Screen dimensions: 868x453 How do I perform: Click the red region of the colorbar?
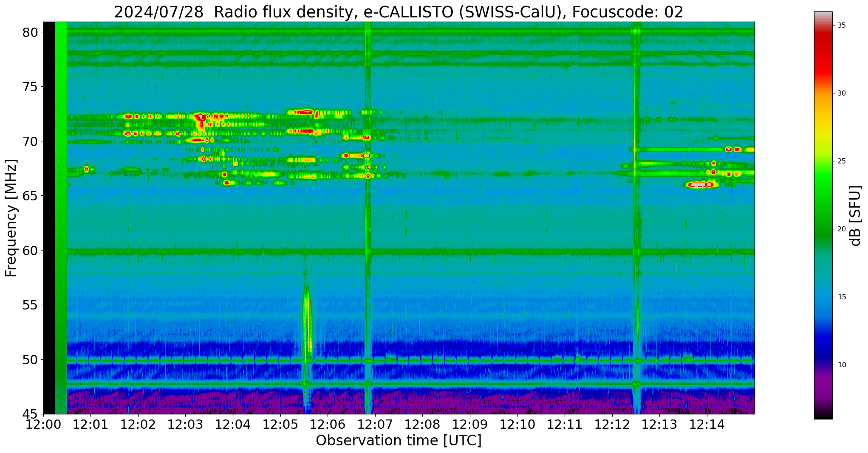[823, 55]
